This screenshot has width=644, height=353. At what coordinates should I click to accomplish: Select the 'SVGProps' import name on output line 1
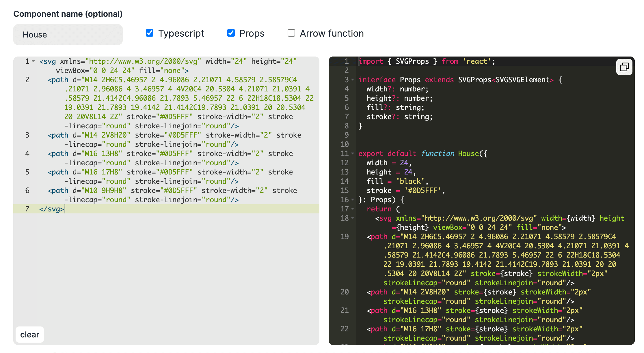click(412, 61)
